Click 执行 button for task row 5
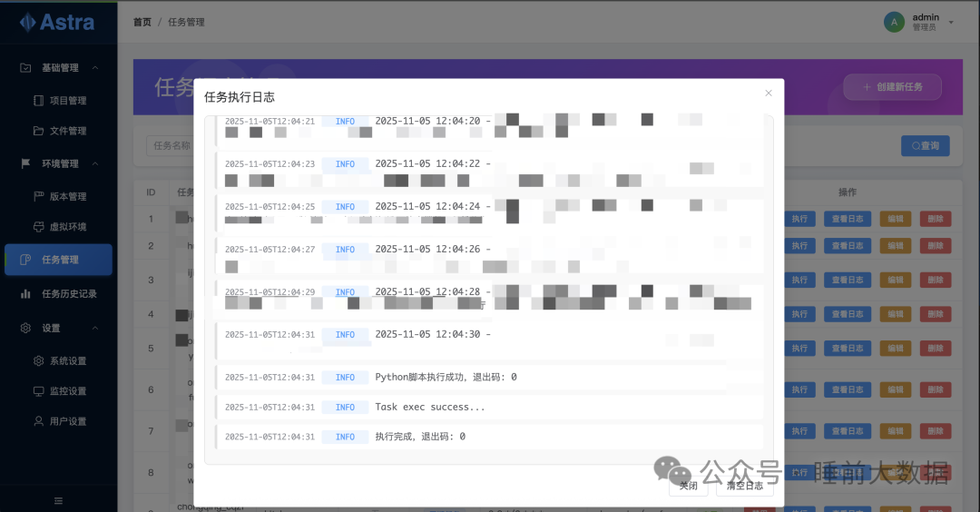Image resolution: width=980 pixels, height=512 pixels. click(799, 348)
